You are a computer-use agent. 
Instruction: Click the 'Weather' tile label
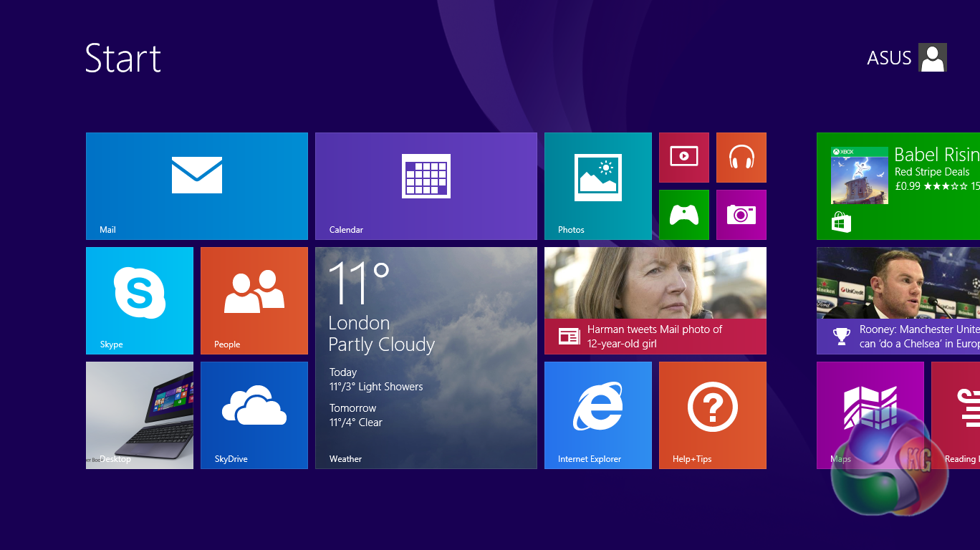click(x=345, y=459)
